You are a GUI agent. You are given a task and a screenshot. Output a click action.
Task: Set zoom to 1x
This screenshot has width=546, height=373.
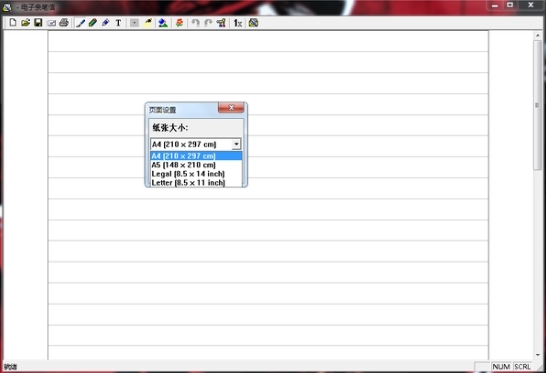click(x=238, y=23)
